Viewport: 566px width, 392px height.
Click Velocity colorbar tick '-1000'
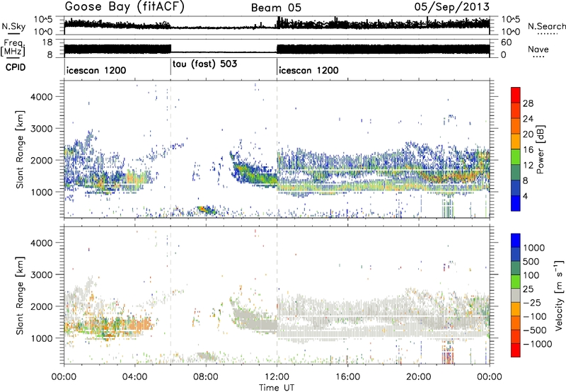click(x=537, y=344)
